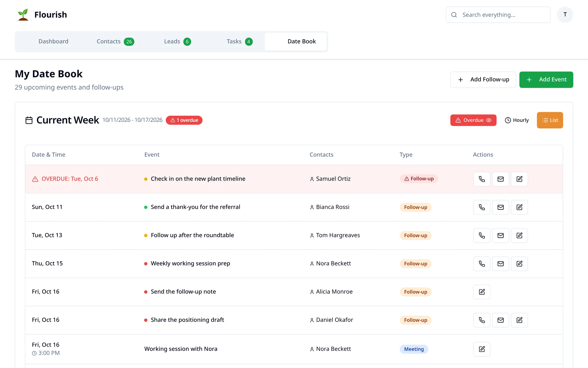This screenshot has height=368, width=588.
Task: Switch to List view
Action: pyautogui.click(x=550, y=120)
